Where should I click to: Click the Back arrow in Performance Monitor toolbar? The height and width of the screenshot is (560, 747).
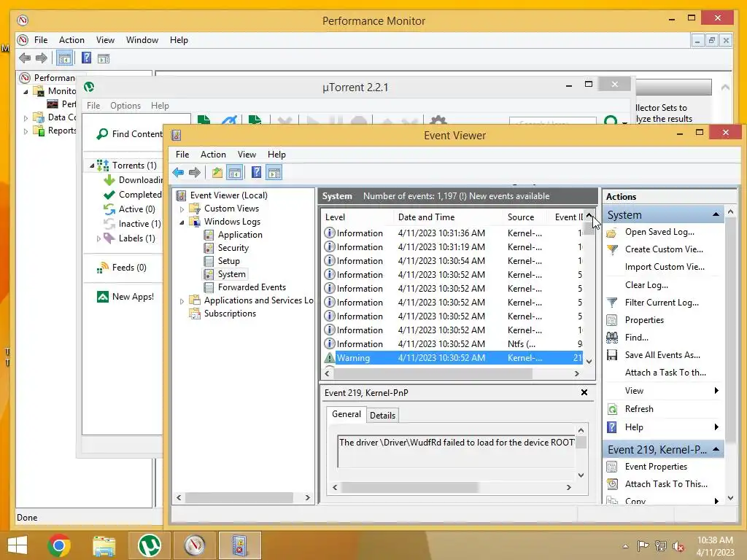click(25, 58)
